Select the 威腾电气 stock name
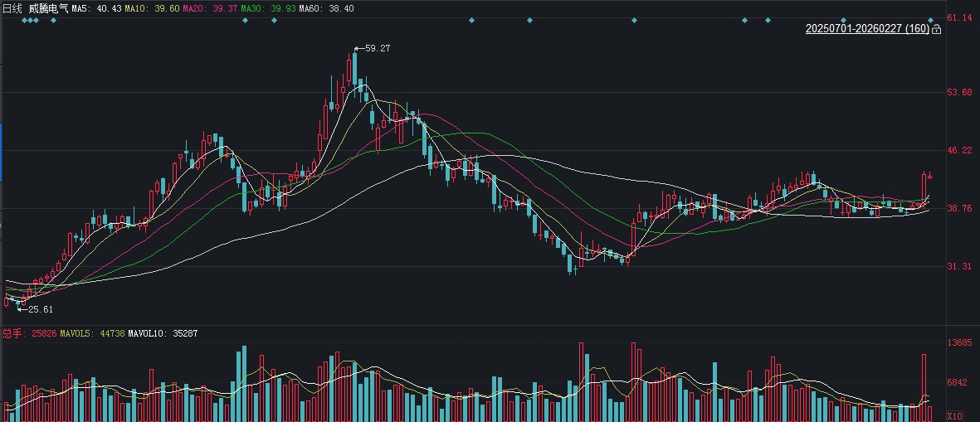This screenshot has width=980, height=422. 48,7
